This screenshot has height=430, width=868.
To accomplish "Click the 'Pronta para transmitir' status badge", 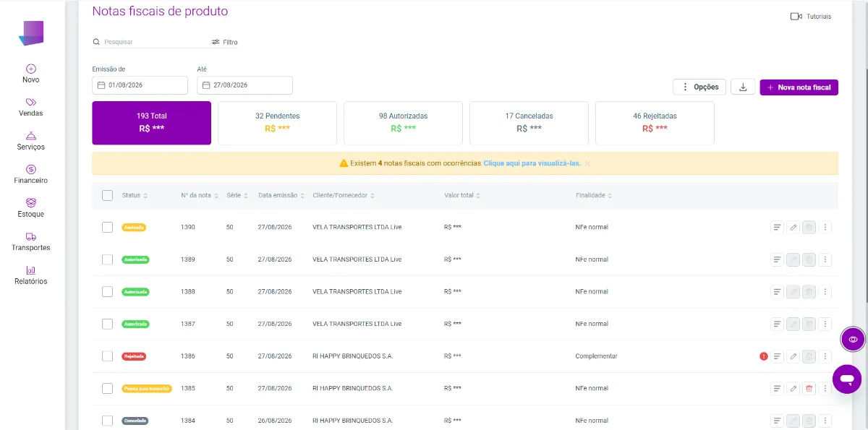I will click(147, 389).
